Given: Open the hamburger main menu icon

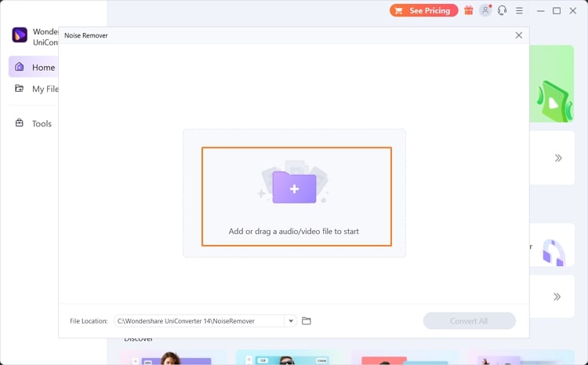Looking at the screenshot, I should [x=519, y=10].
